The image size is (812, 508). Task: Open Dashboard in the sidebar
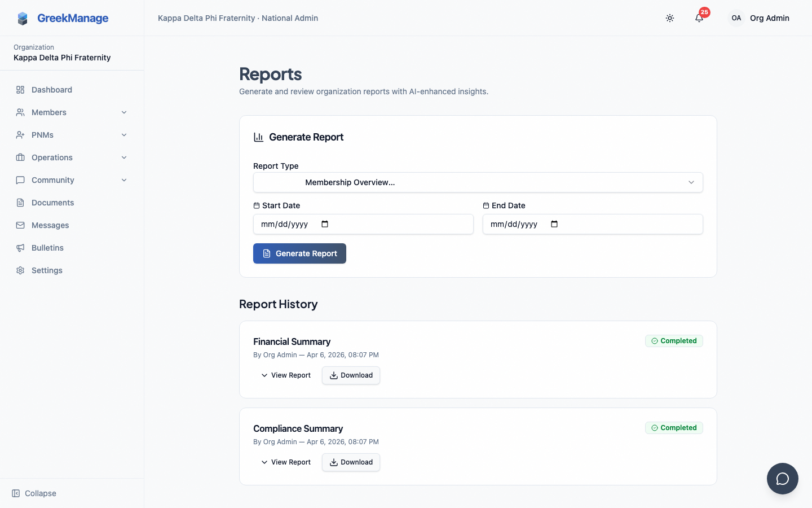click(72, 90)
